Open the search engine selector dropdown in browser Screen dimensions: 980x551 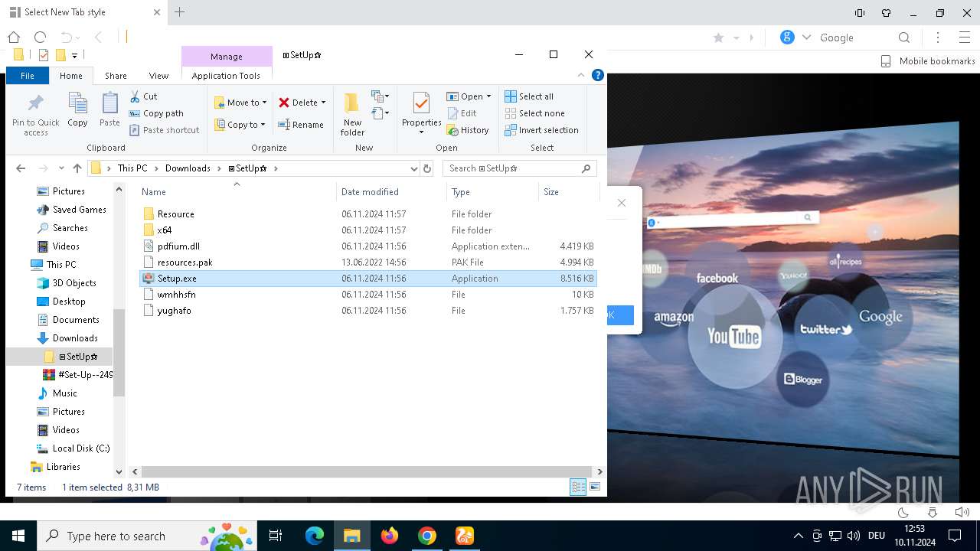point(806,37)
